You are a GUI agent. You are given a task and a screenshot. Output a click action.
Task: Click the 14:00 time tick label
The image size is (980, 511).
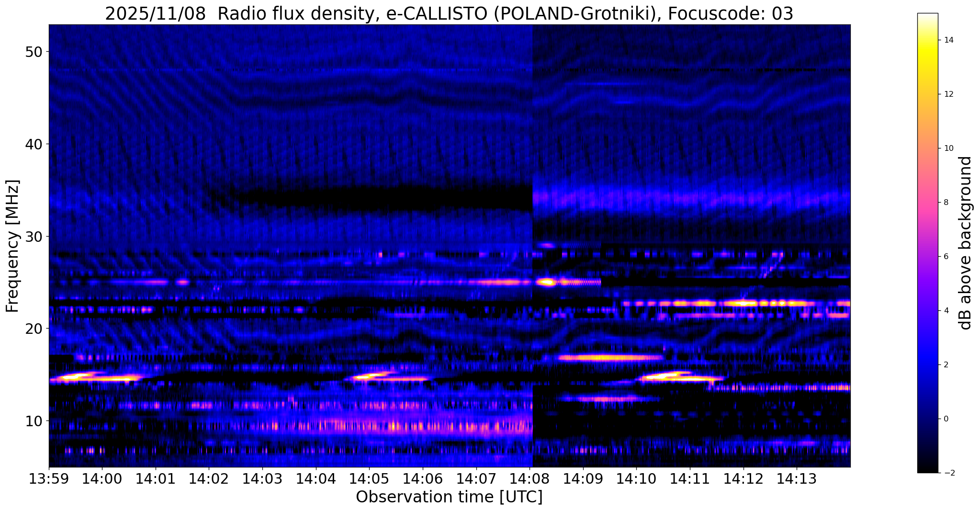[x=102, y=479]
